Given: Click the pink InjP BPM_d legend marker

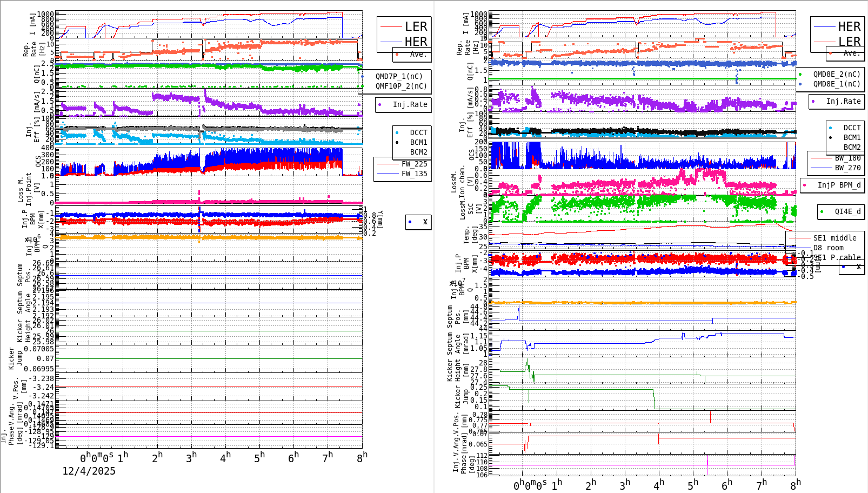Looking at the screenshot, I should point(803,185).
